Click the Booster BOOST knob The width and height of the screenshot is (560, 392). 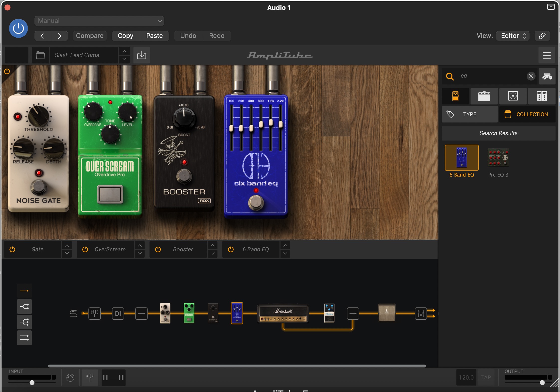point(184,118)
